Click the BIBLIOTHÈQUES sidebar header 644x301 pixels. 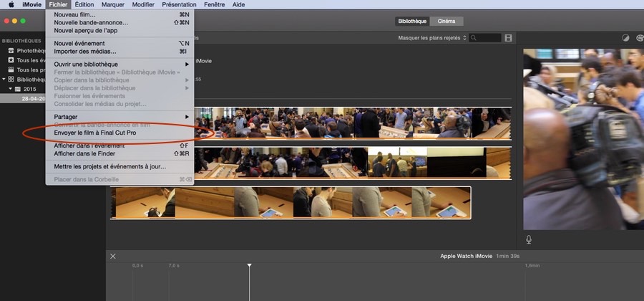point(21,41)
